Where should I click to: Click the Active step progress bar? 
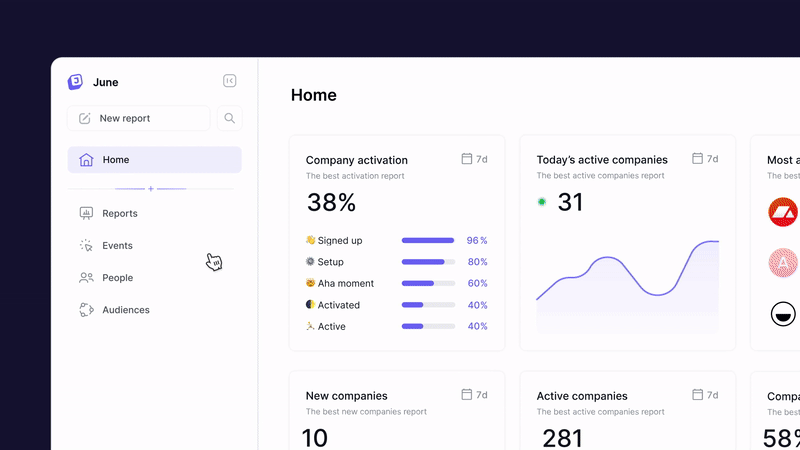pos(428,326)
